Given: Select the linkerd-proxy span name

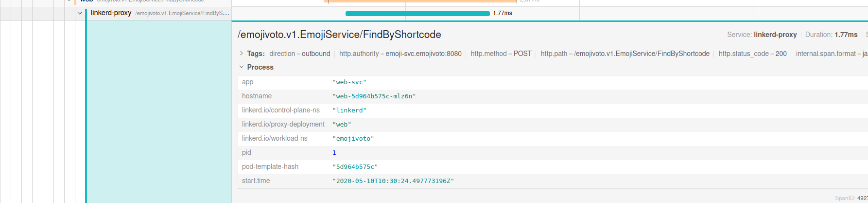Looking at the screenshot, I should pyautogui.click(x=111, y=13).
